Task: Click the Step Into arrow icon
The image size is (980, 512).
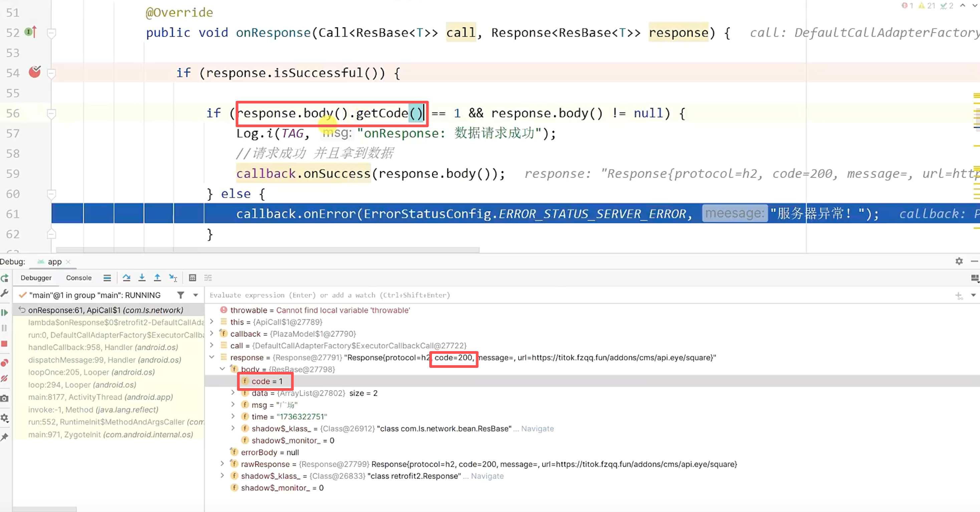Action: coord(142,278)
